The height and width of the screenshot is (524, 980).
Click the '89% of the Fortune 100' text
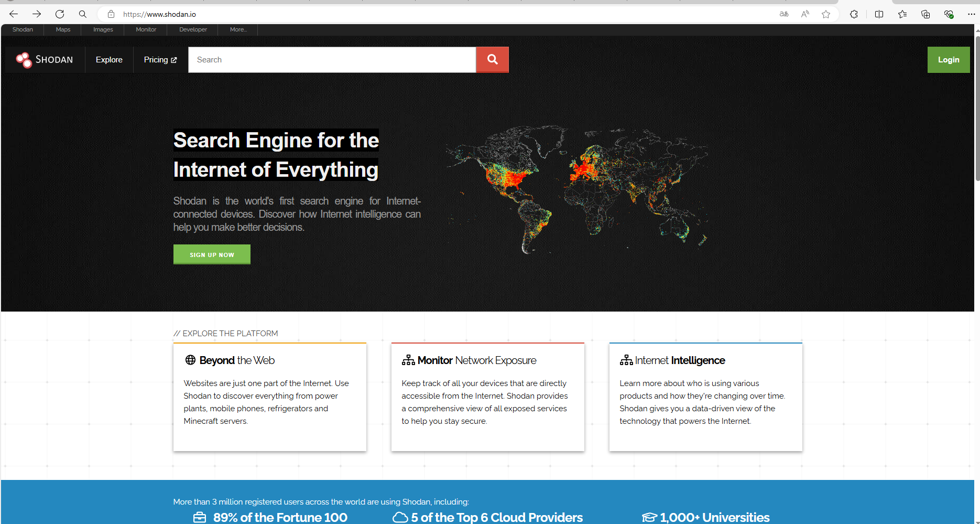click(x=280, y=518)
